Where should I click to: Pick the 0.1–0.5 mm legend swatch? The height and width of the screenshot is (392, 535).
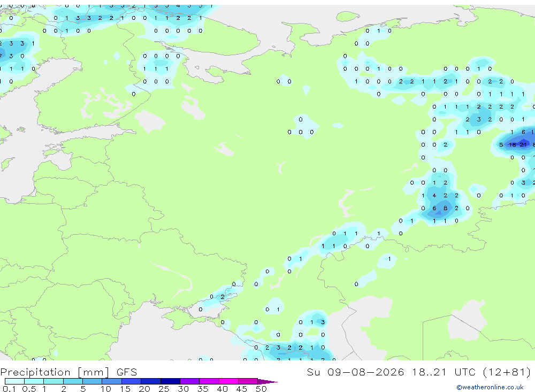(14, 381)
